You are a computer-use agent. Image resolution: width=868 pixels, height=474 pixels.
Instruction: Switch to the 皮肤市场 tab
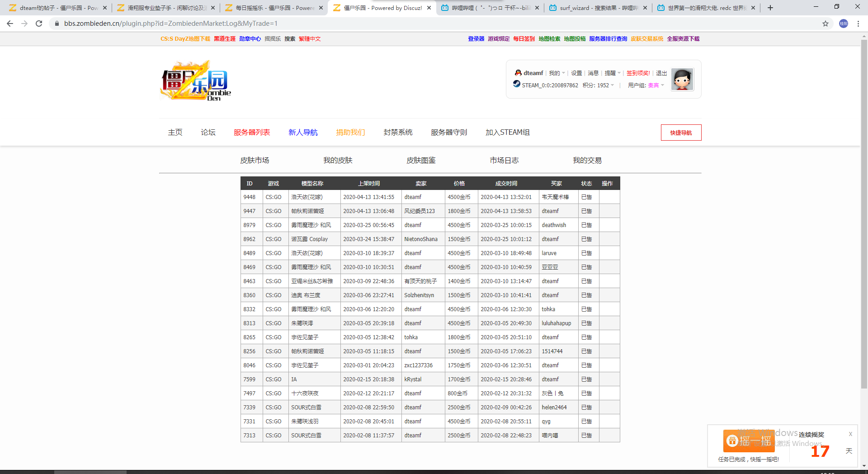[255, 161]
